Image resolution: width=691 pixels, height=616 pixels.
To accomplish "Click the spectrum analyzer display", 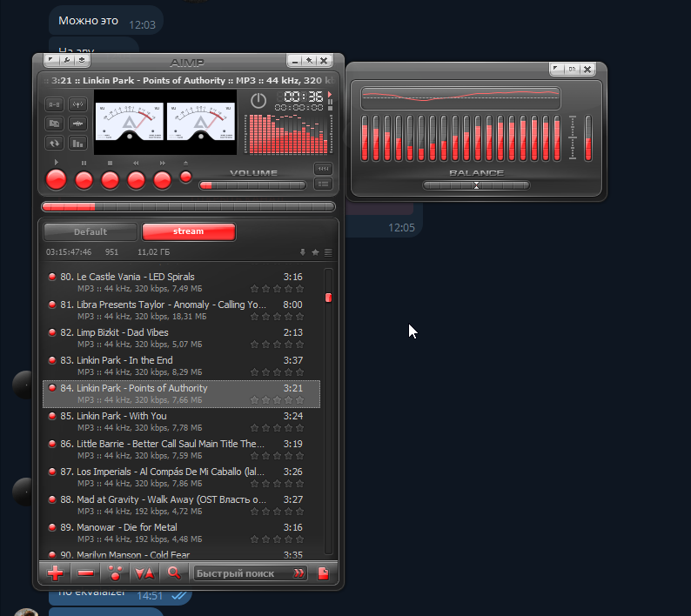I will (x=289, y=134).
